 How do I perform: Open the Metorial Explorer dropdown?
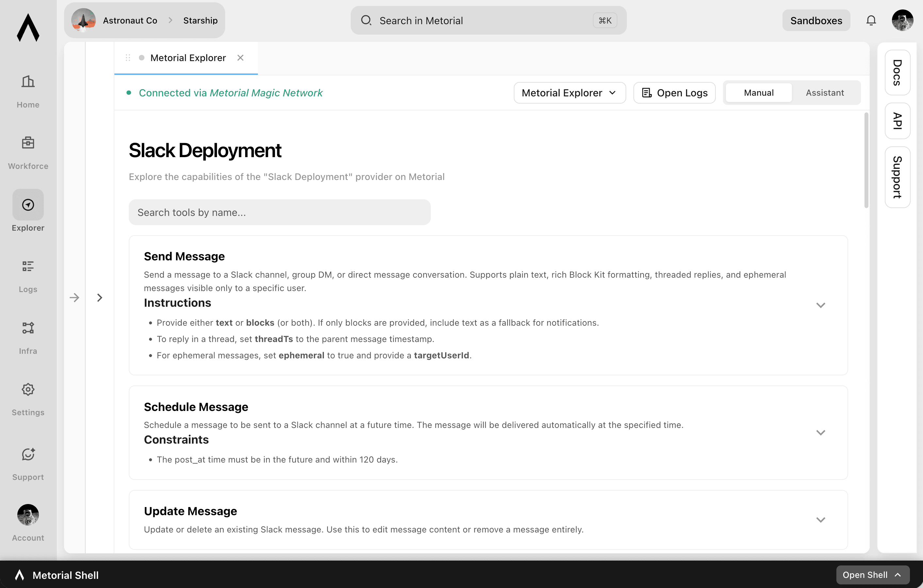[570, 93]
